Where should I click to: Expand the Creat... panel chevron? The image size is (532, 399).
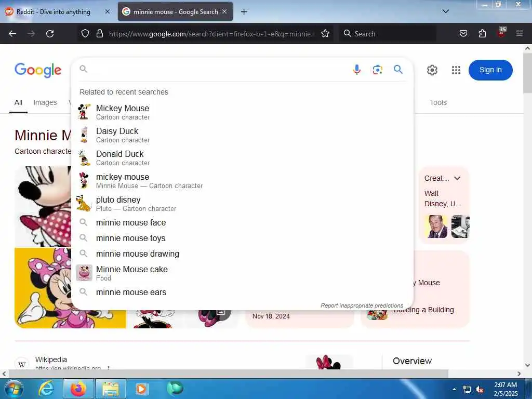457,178
